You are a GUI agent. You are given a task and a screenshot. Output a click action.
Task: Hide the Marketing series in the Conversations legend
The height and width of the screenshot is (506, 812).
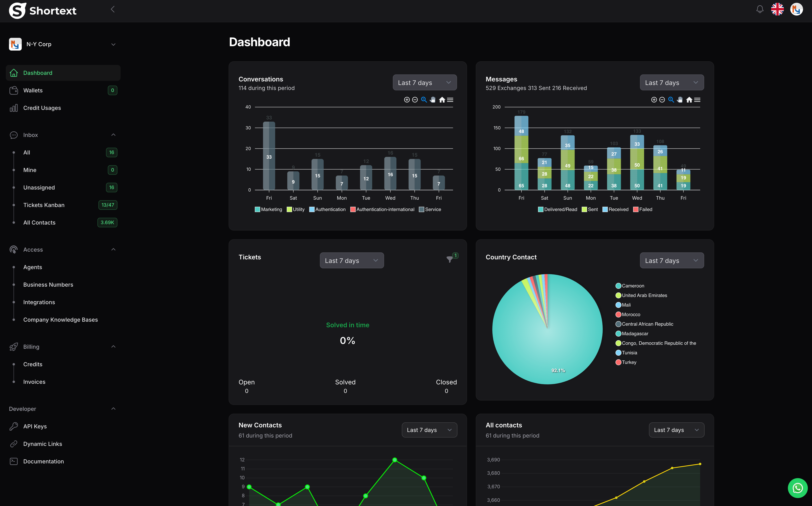click(268, 209)
